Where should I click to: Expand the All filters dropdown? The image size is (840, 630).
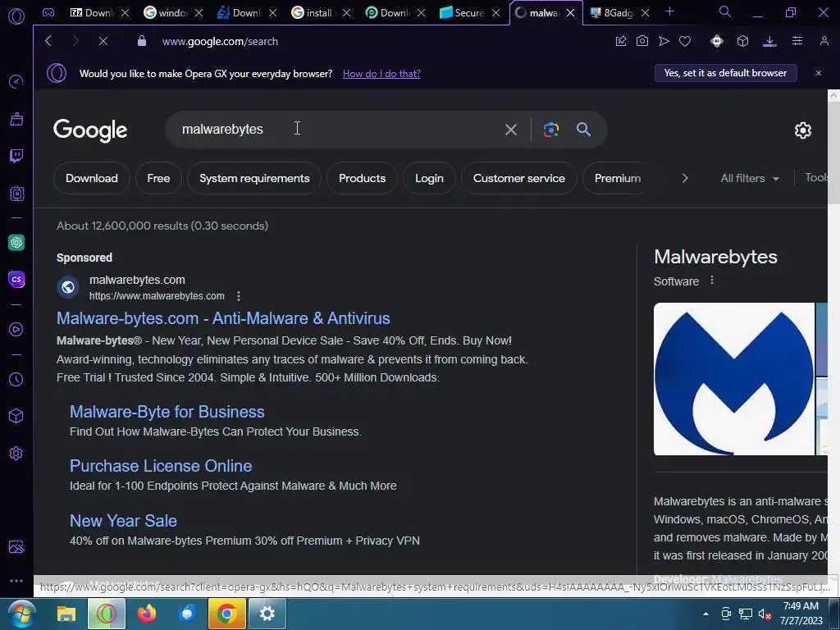(750, 178)
